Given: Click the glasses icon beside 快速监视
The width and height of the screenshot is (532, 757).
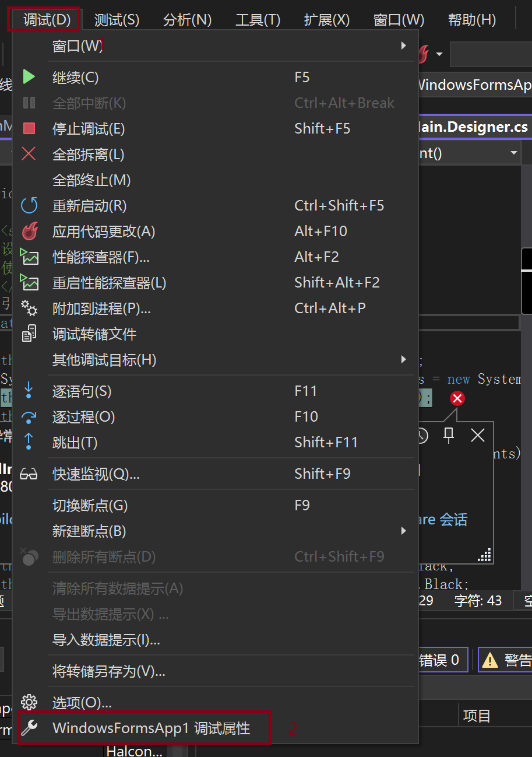Looking at the screenshot, I should 29,473.
